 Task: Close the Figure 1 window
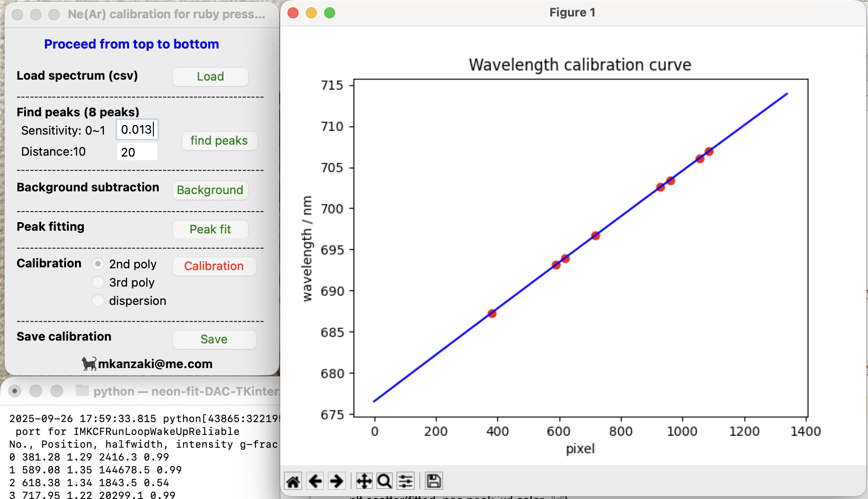pyautogui.click(x=293, y=13)
